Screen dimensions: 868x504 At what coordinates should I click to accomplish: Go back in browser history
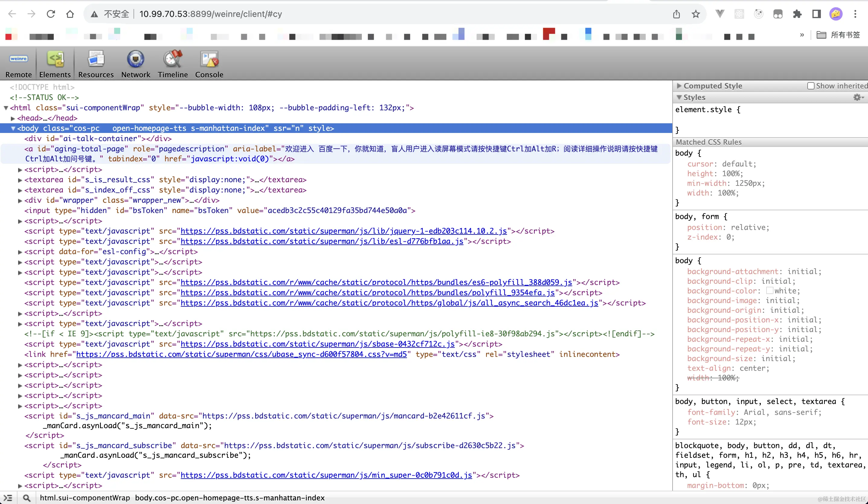12,14
